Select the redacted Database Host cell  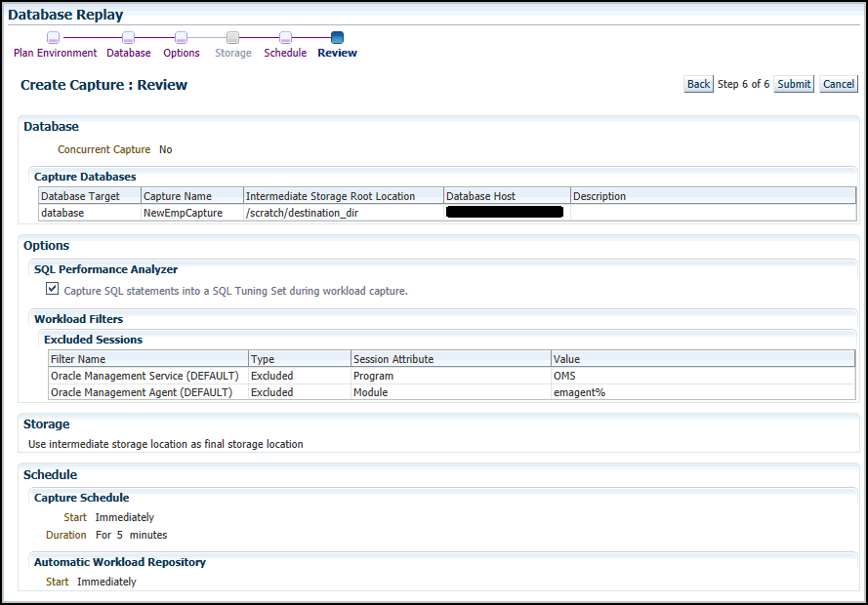click(x=505, y=212)
